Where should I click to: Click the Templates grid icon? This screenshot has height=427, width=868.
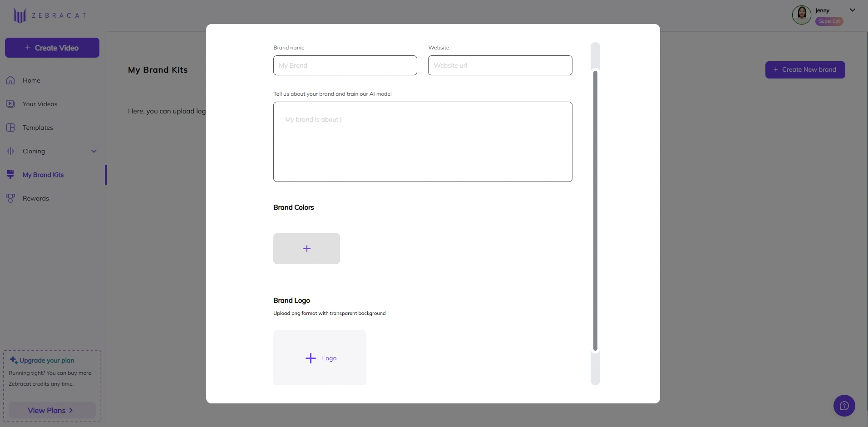tap(10, 128)
